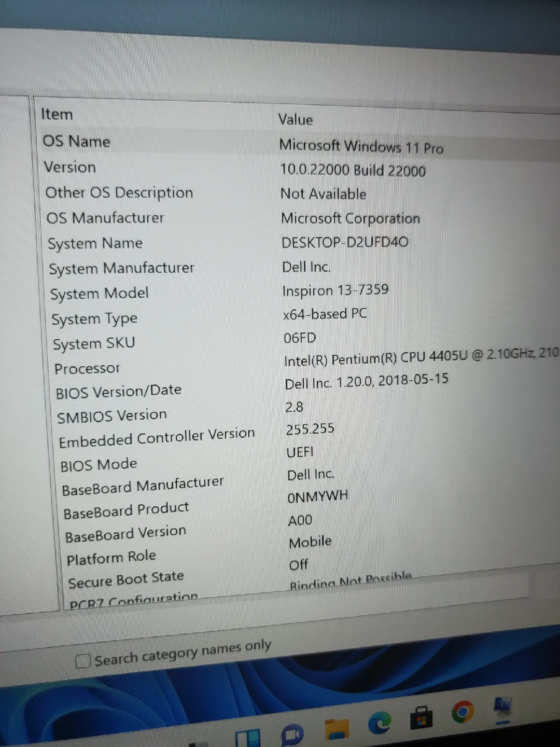Launch the video meeting app from the taskbar
Screen dimensions: 560x747
tap(291, 732)
